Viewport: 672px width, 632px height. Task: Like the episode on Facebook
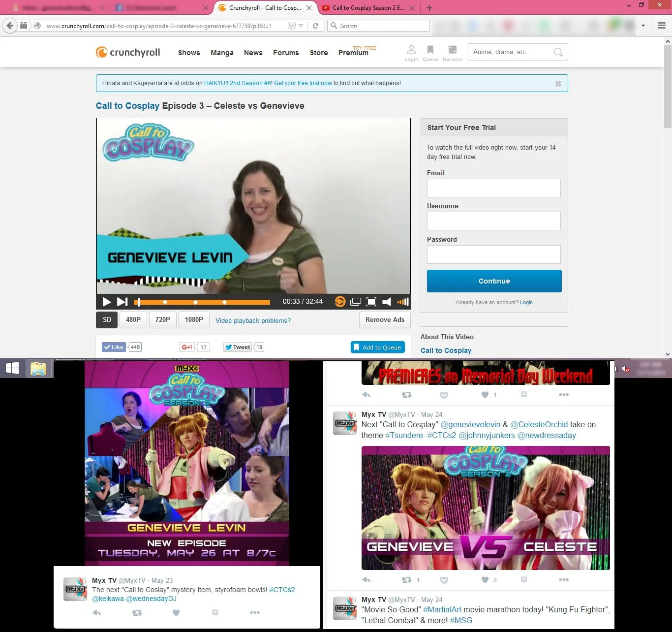coord(114,347)
